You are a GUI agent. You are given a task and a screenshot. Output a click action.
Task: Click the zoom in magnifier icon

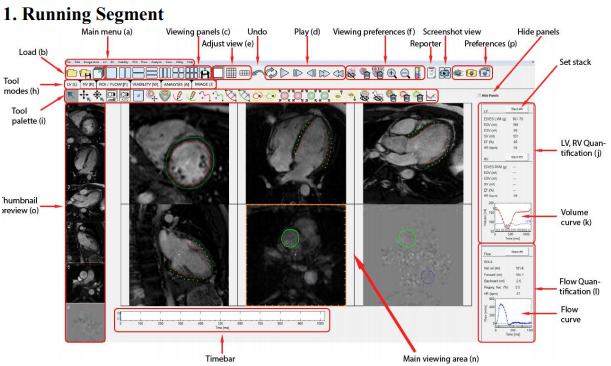click(392, 73)
